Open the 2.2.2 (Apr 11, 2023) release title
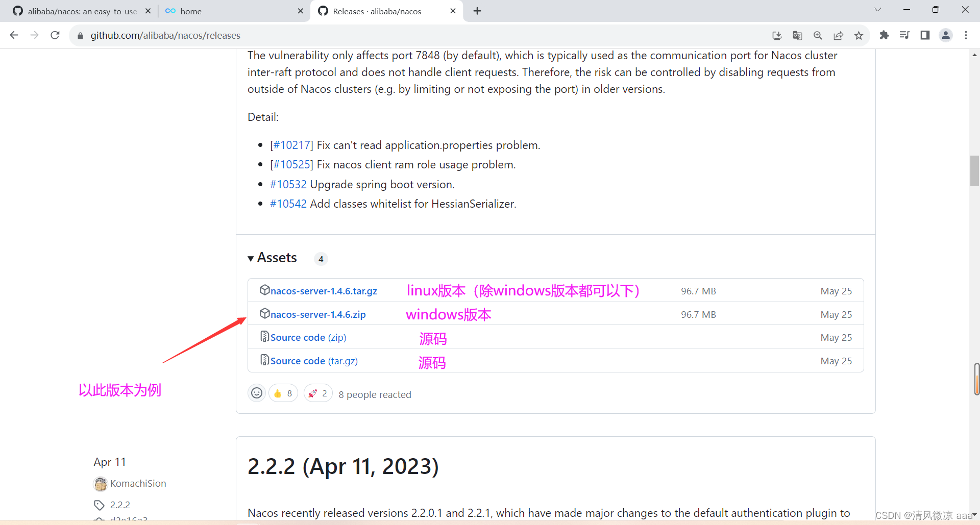The width and height of the screenshot is (980, 525). click(x=343, y=466)
